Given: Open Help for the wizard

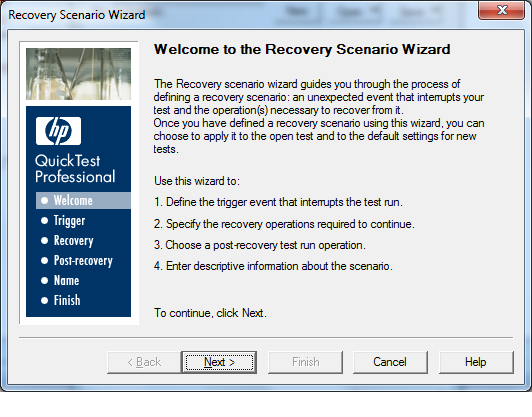Looking at the screenshot, I should [476, 362].
